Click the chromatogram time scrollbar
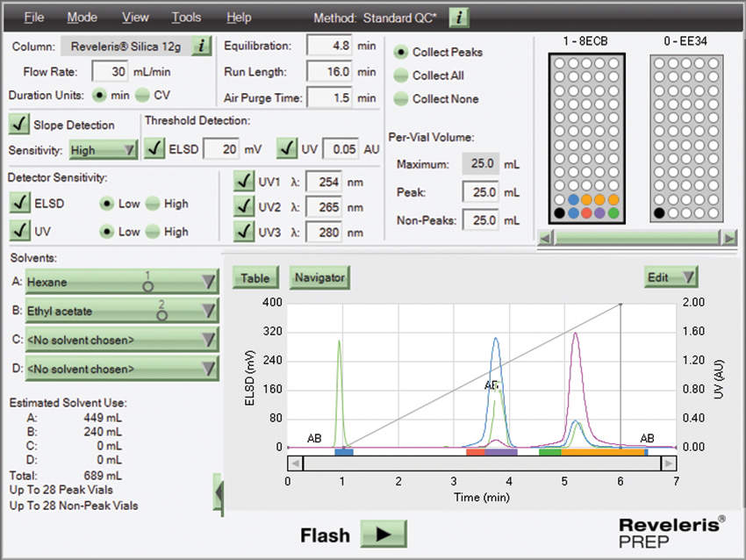The height and width of the screenshot is (560, 746). point(482,463)
